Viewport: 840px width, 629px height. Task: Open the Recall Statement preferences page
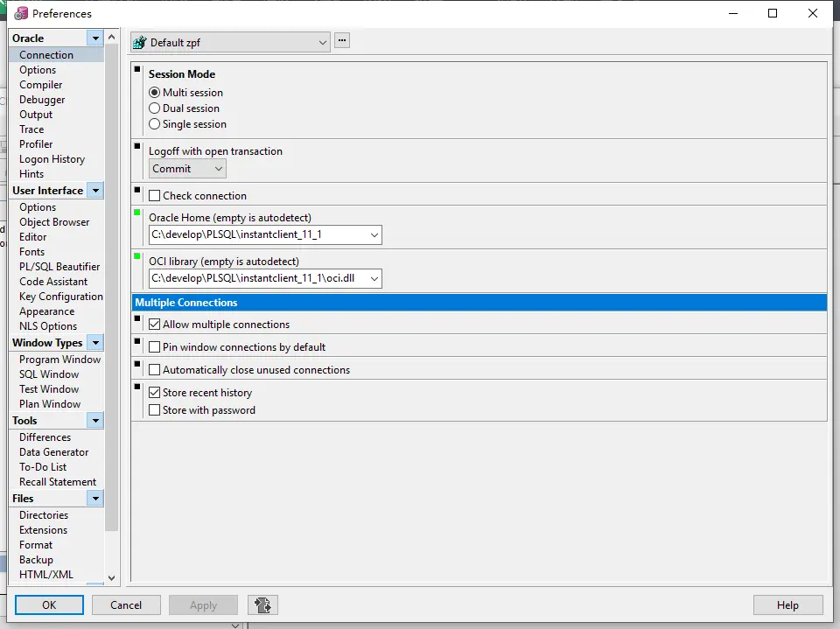coord(58,482)
